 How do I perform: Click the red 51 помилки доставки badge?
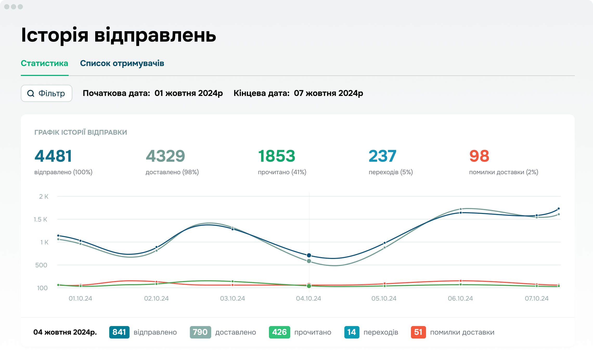(418, 332)
